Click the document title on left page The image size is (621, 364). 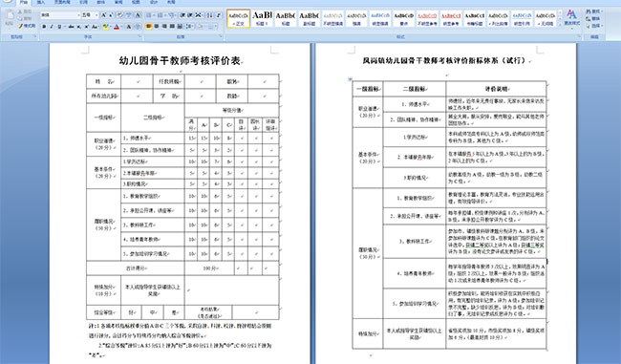tap(181, 60)
